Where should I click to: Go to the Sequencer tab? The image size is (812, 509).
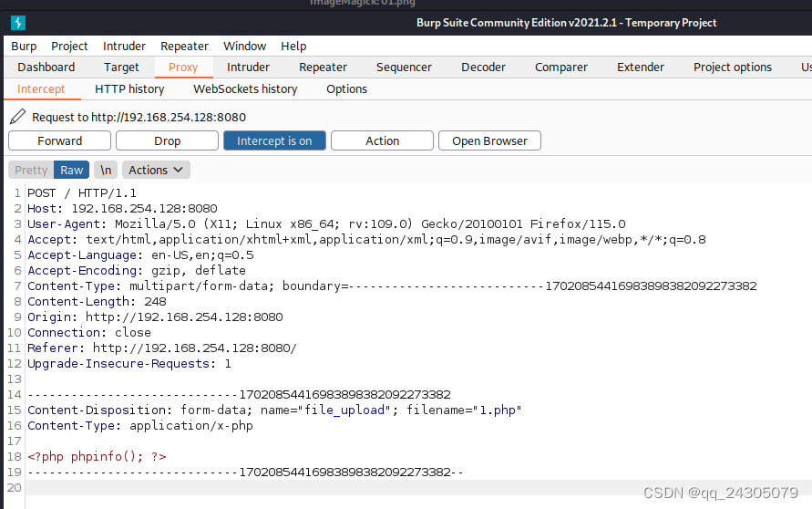point(404,68)
